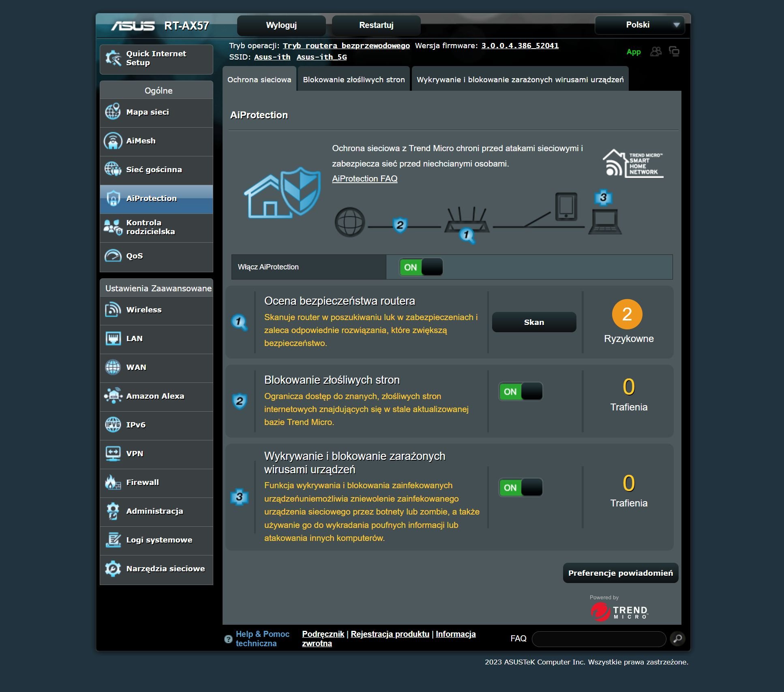Open the AiProtection FAQ link
Screen dimensions: 784x692
(x=364, y=179)
